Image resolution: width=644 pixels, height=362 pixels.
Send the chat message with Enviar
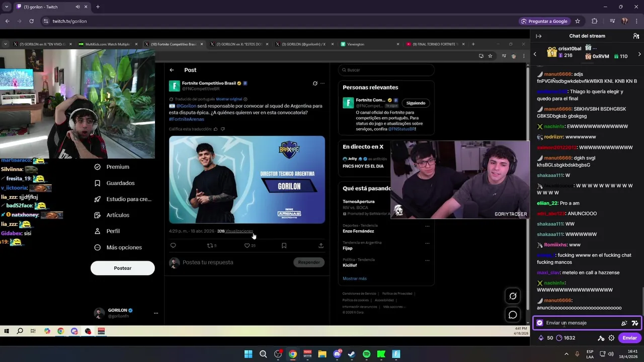pos(630,338)
